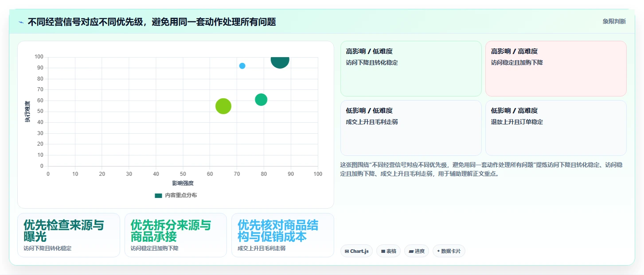Click the lightning icon beside the title
The width and height of the screenshot is (644, 275).
coord(21,22)
